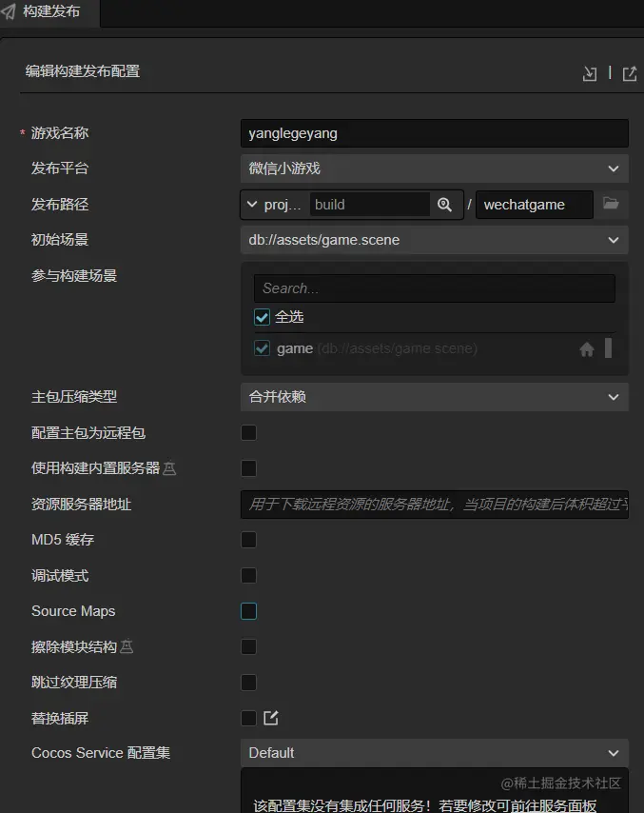Screen dimensions: 644x813
Task: Click the scene list scrollbar handle
Action: (x=608, y=347)
